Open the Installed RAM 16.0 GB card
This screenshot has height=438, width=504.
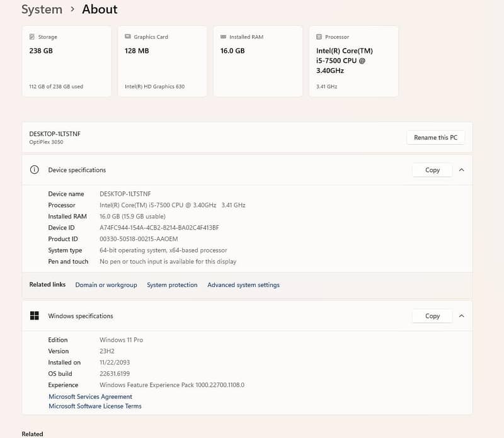click(258, 61)
